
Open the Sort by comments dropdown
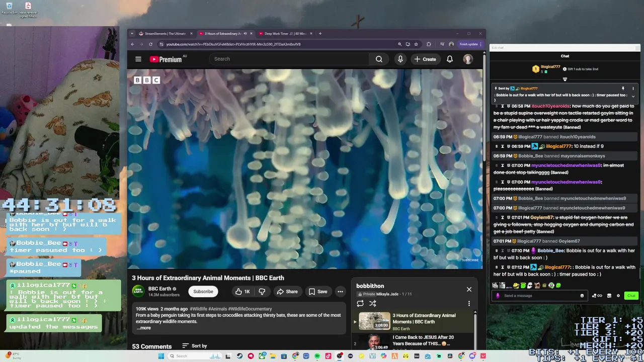[194, 346]
